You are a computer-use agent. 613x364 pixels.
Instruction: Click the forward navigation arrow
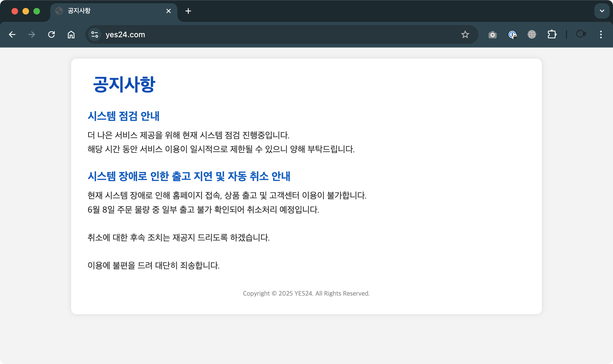click(32, 34)
